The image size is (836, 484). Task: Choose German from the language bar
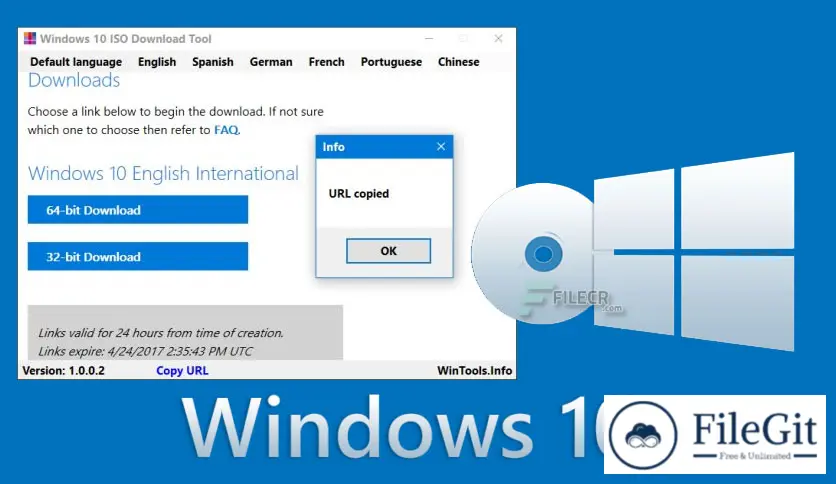(271, 62)
